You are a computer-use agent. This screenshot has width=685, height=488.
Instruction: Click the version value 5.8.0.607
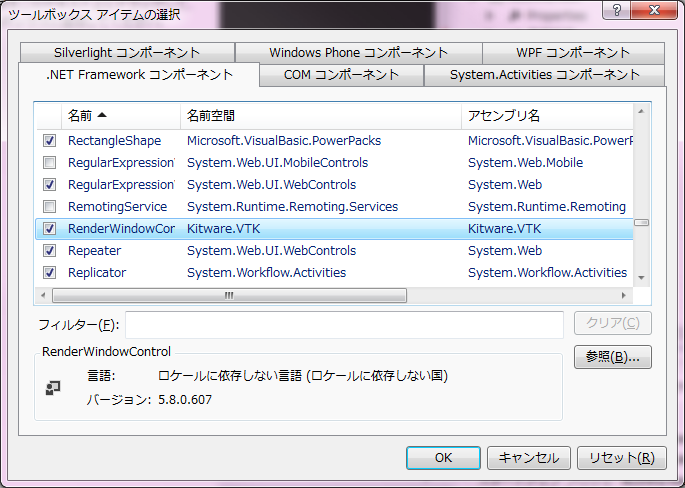click(185, 400)
